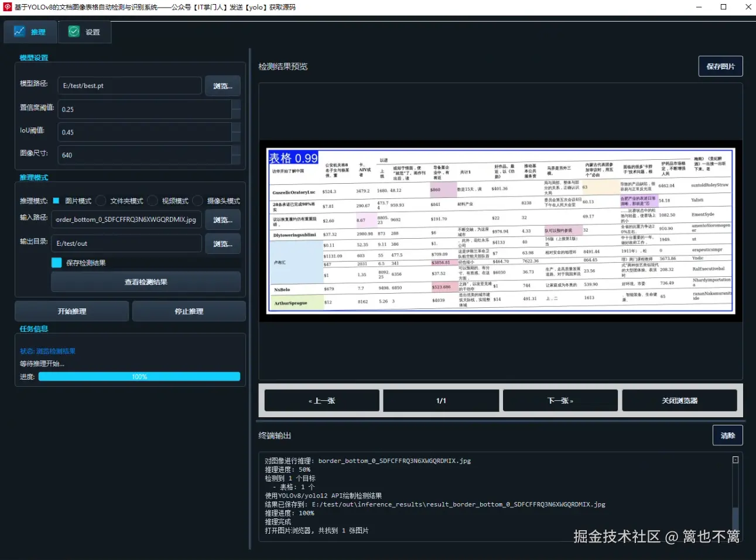Minimize the application window
Viewport: 756px width, 560px height.
(x=699, y=7)
